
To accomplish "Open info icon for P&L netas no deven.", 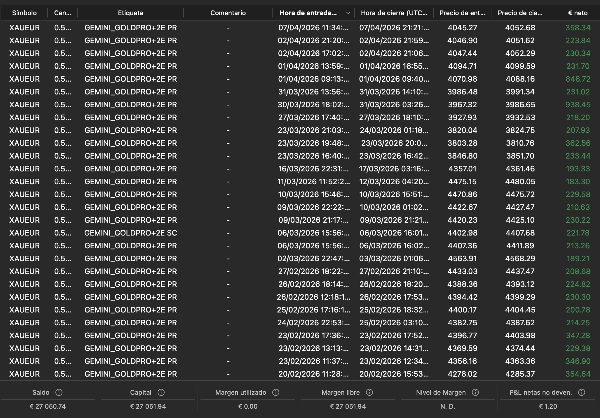I will (582, 392).
